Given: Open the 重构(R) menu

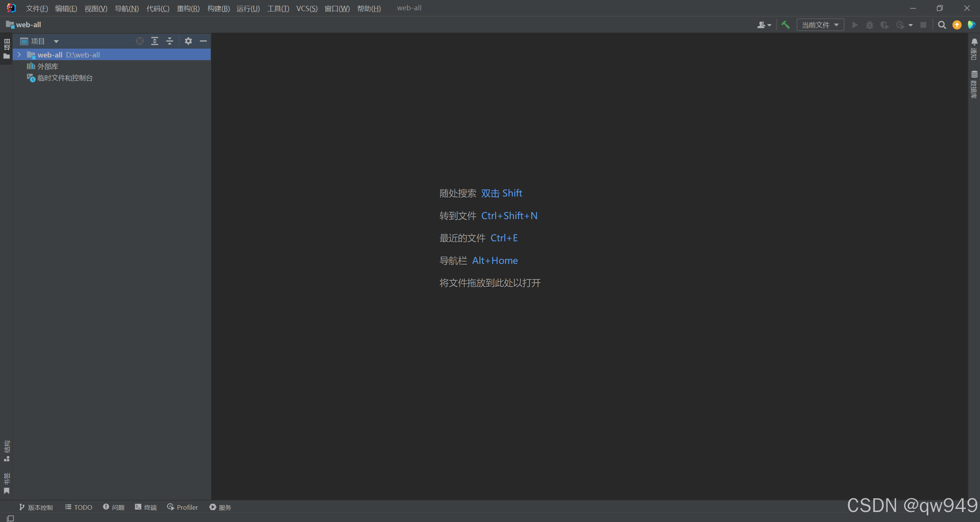Looking at the screenshot, I should pos(188,8).
